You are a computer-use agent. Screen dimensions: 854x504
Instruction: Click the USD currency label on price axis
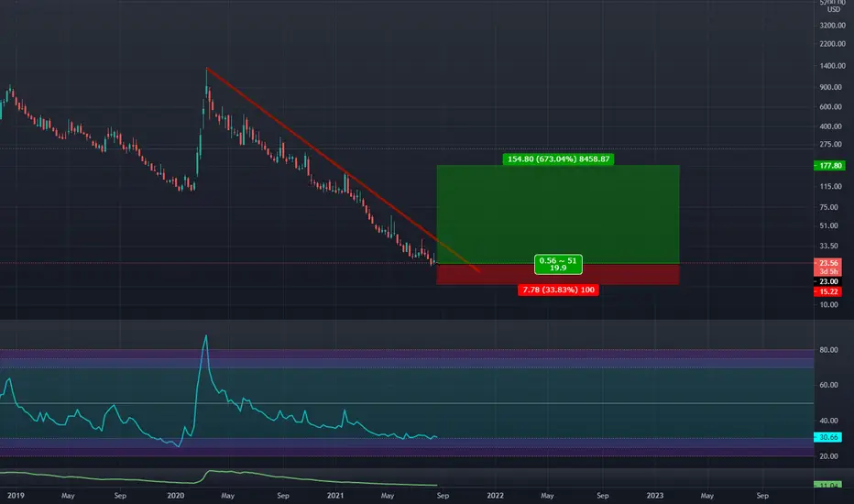[834, 9]
